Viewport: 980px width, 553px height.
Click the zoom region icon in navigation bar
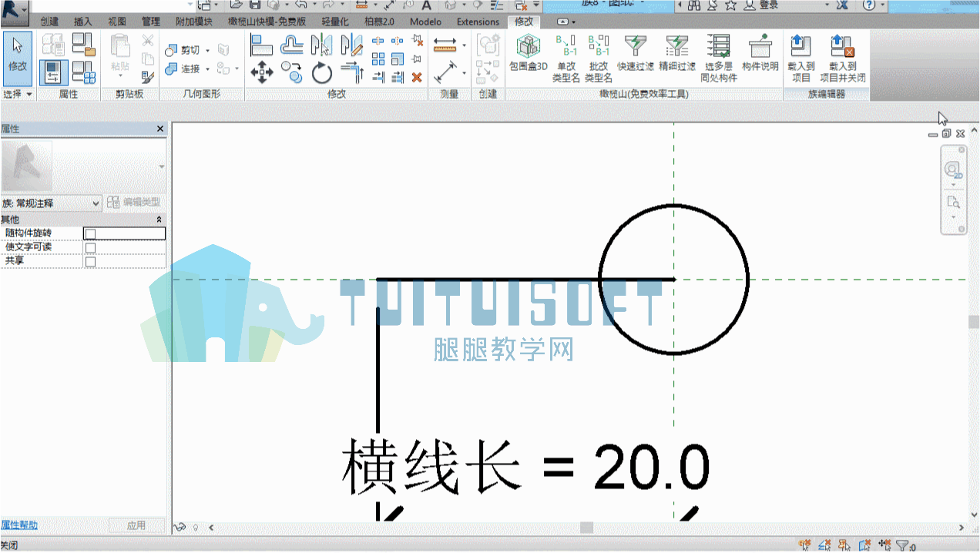953,203
